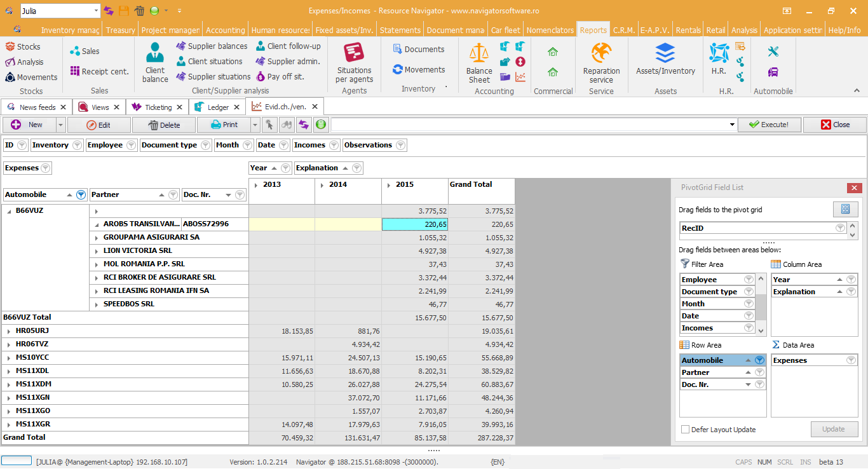Toggle the Automobile field filter icon
868x469 pixels.
tap(81, 195)
